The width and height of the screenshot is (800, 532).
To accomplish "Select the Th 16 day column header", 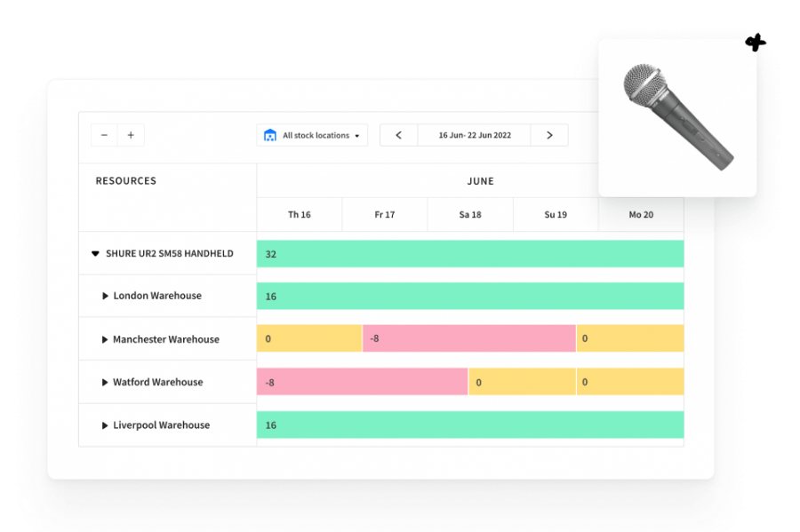I will 300,215.
